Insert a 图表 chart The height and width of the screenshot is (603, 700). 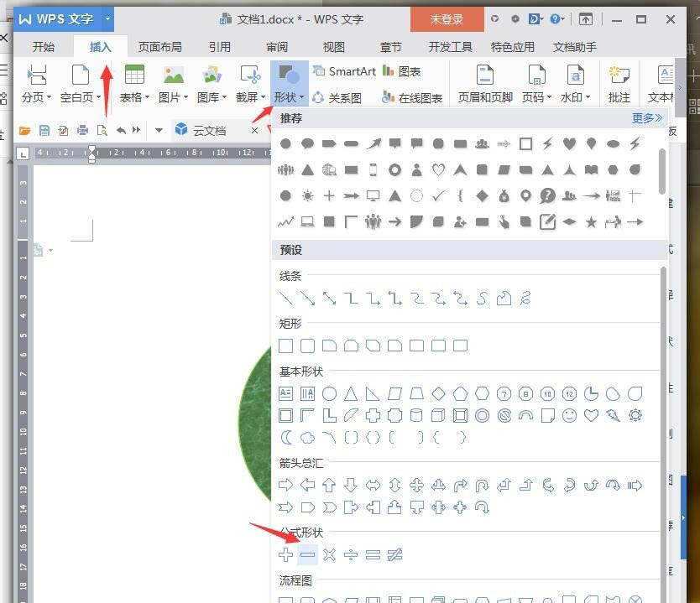click(402, 71)
